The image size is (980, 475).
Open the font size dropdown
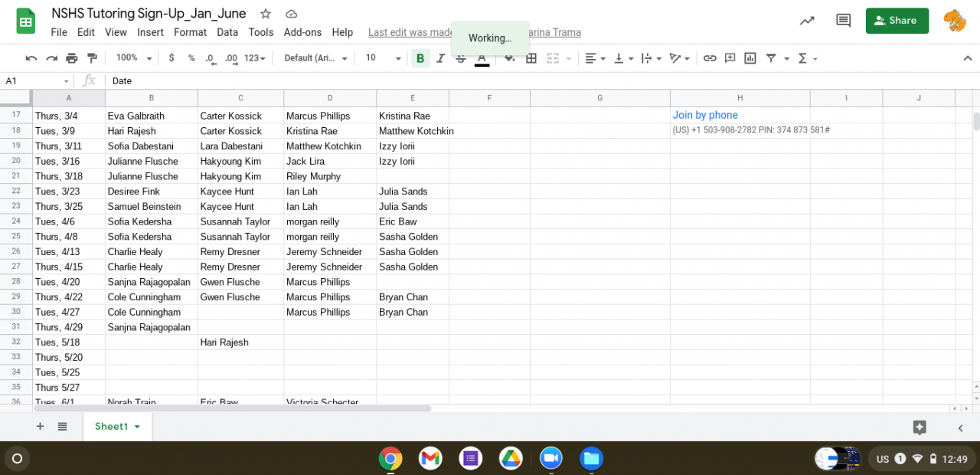pyautogui.click(x=383, y=58)
